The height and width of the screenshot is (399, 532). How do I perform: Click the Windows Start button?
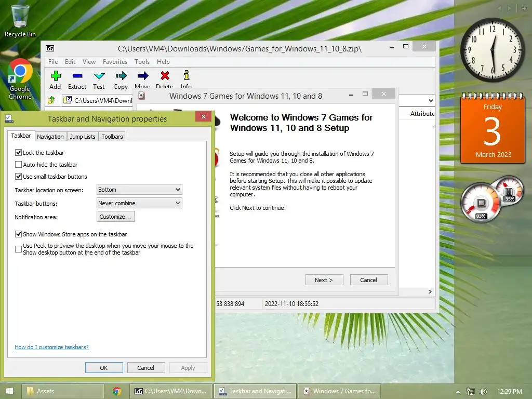pos(9,391)
